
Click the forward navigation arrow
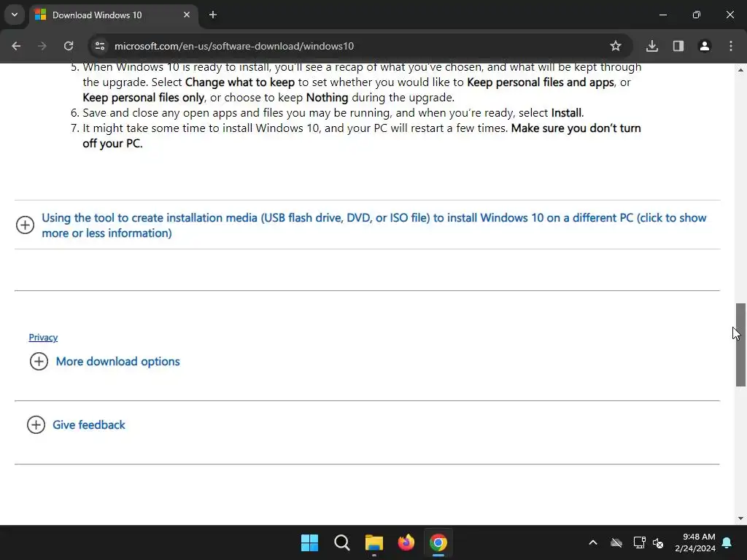tap(42, 46)
